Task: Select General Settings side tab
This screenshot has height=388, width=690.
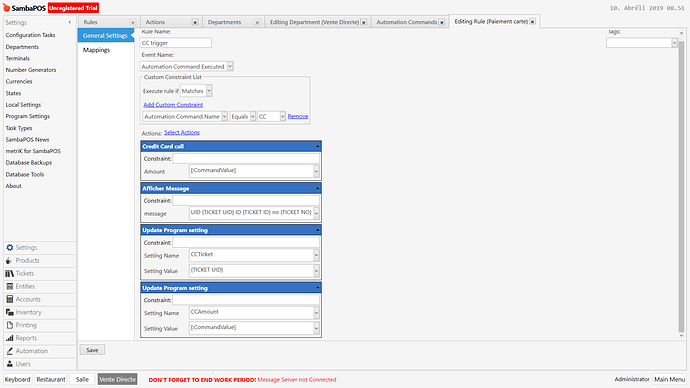Action: (105, 36)
